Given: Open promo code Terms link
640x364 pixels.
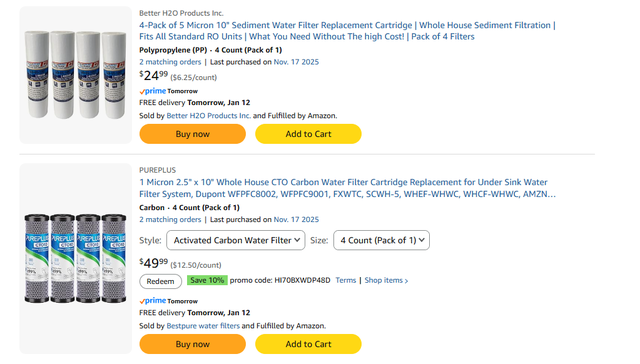Looking at the screenshot, I should (346, 280).
